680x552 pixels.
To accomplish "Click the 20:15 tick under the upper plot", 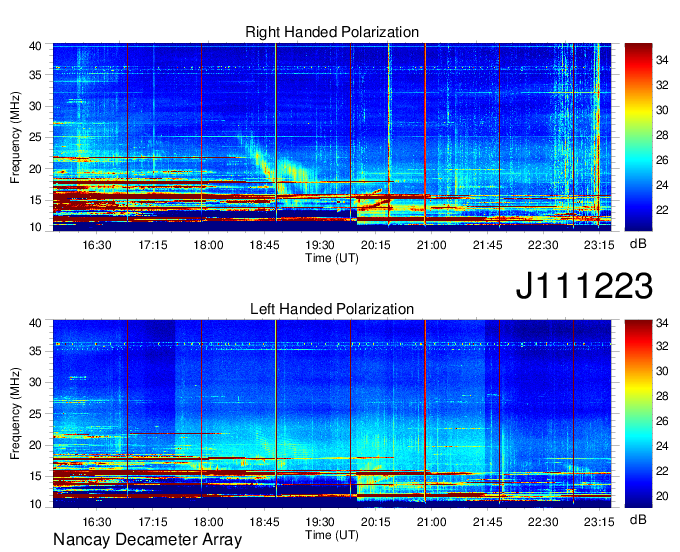I will [376, 245].
